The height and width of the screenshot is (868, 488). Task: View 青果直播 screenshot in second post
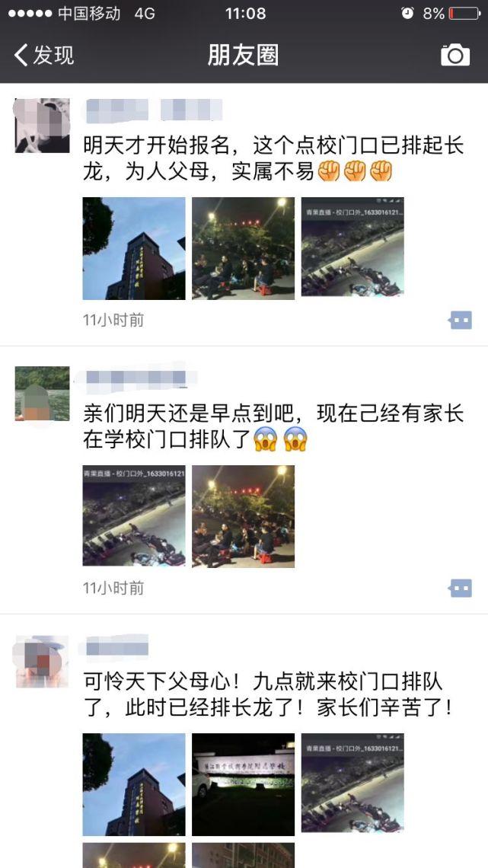point(134,515)
